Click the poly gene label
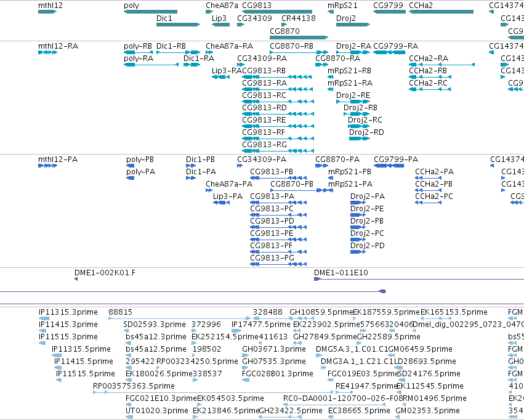The image size is (524, 420). coord(131,6)
